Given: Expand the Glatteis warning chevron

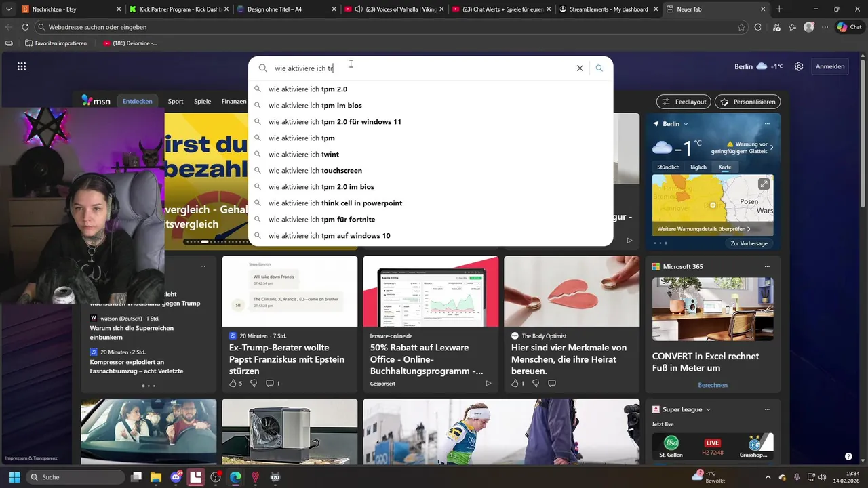Looking at the screenshot, I should 771,148.
